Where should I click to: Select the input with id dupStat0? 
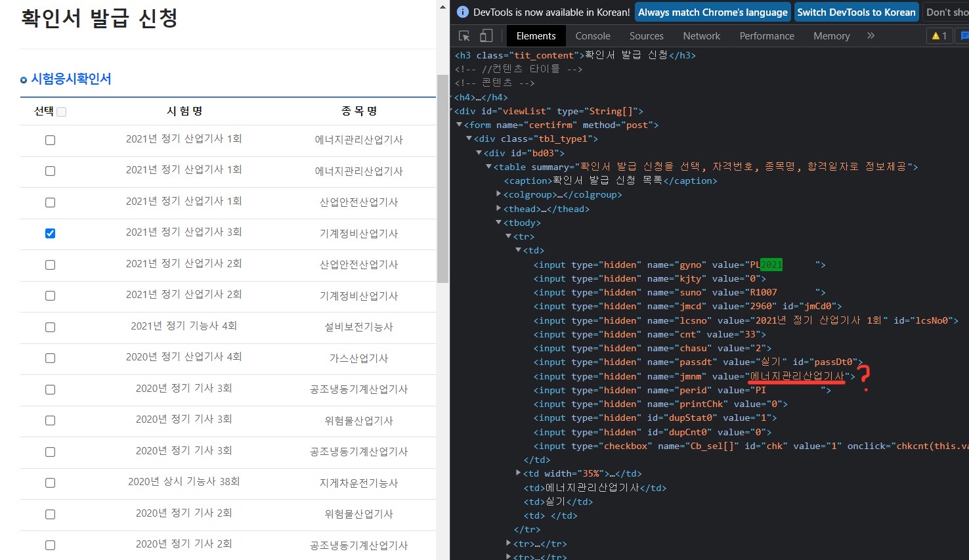tap(655, 418)
